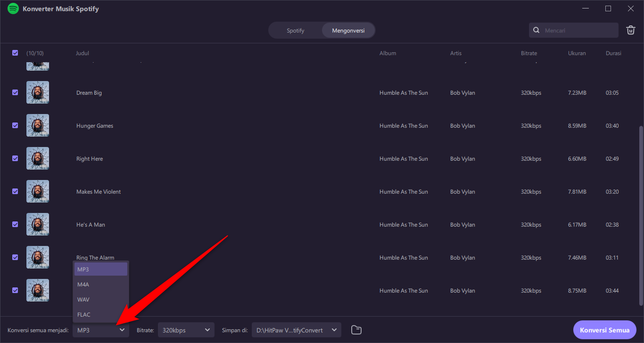Click the Ukuran column header
The image size is (644, 343).
577,53
